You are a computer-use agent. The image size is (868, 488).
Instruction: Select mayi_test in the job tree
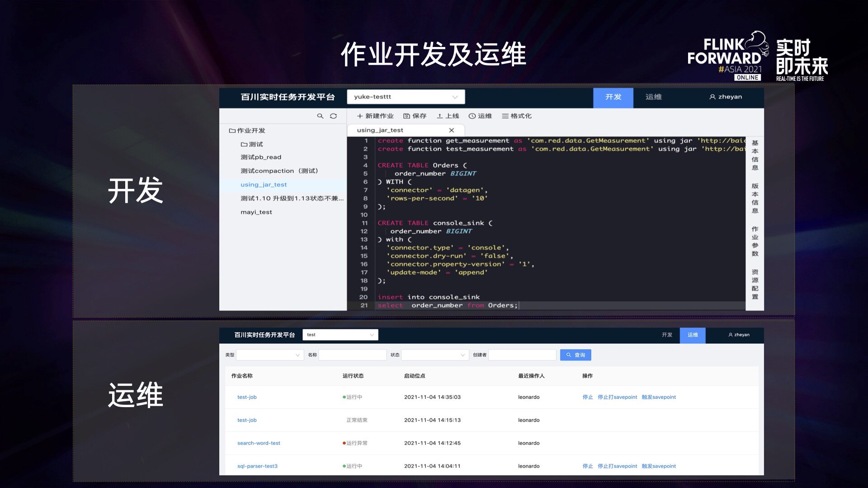pyautogui.click(x=256, y=212)
